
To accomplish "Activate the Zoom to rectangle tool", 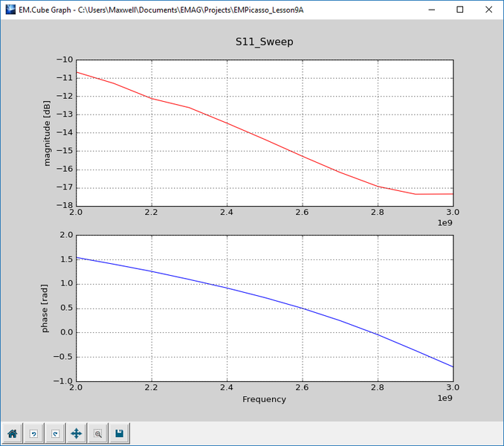I will 98,433.
